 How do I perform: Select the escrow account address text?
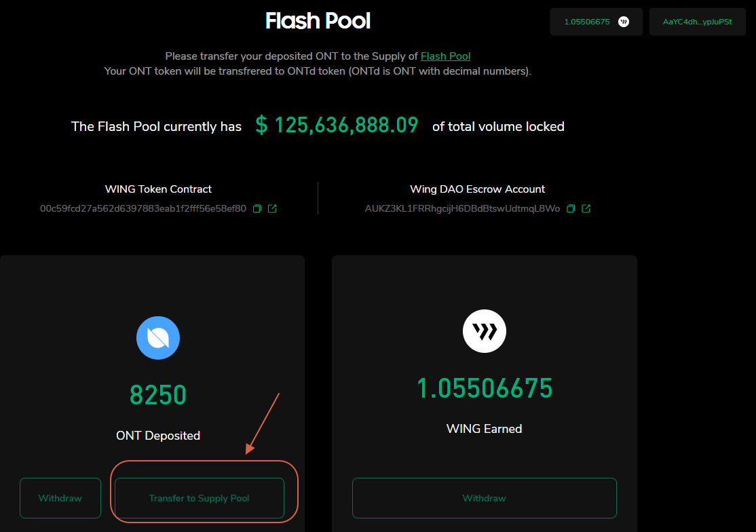point(462,209)
